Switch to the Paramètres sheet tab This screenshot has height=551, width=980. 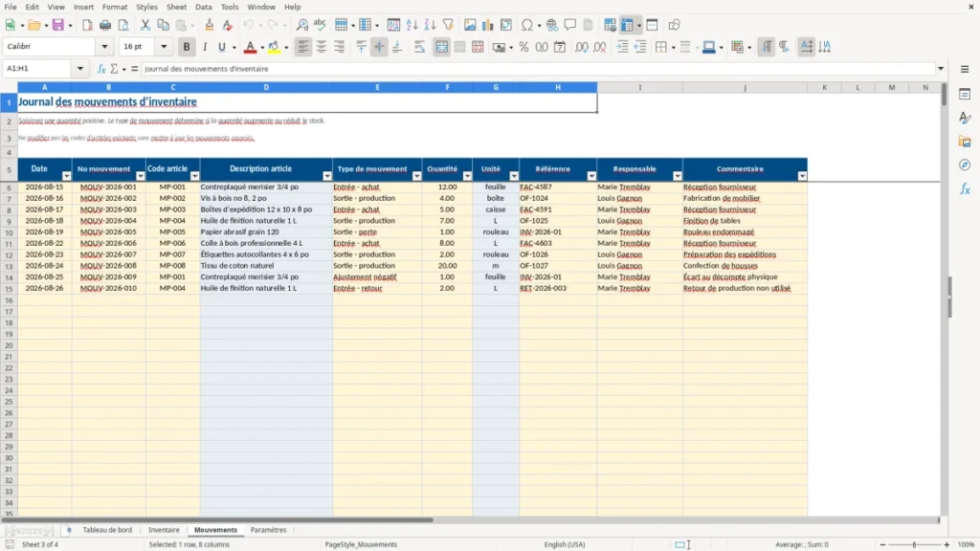coord(269,530)
